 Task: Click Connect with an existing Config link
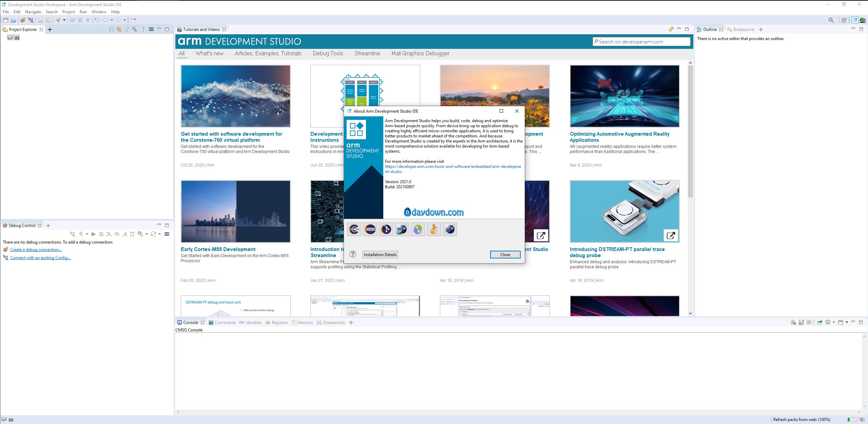click(x=40, y=258)
